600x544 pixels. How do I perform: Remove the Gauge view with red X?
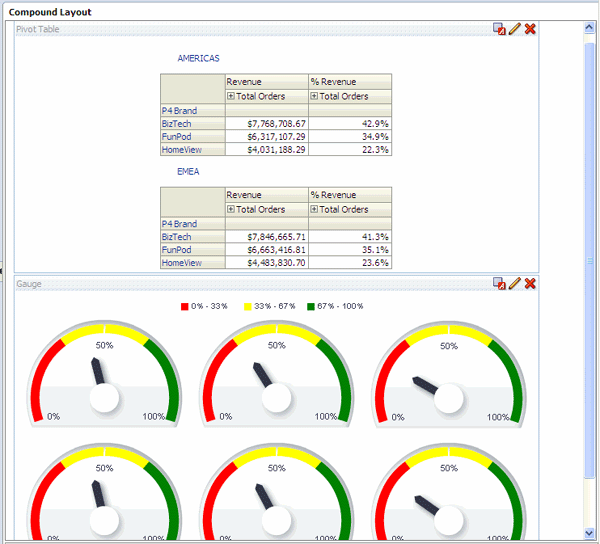coord(530,283)
